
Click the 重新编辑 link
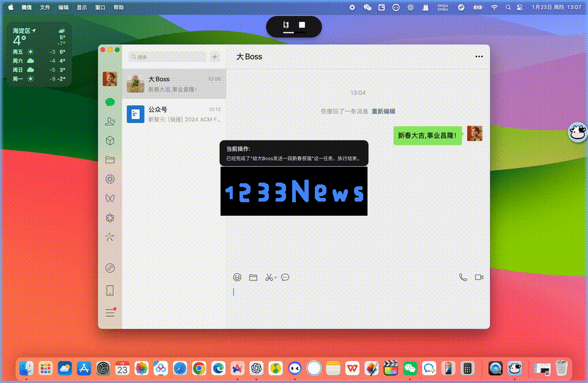(383, 111)
